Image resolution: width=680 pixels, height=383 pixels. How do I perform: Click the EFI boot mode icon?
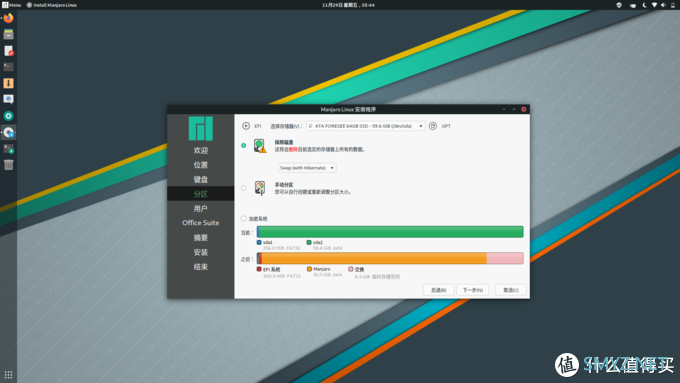pos(246,126)
